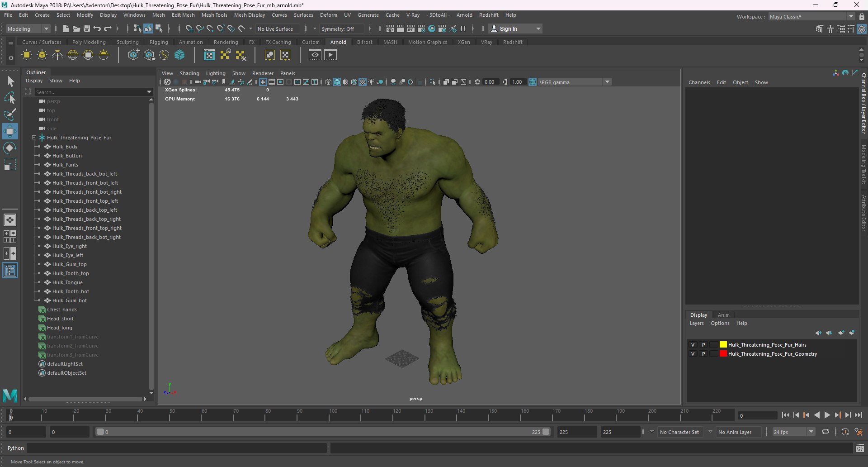Expand the Hulk_Body node
This screenshot has width=868, height=467.
[x=39, y=147]
